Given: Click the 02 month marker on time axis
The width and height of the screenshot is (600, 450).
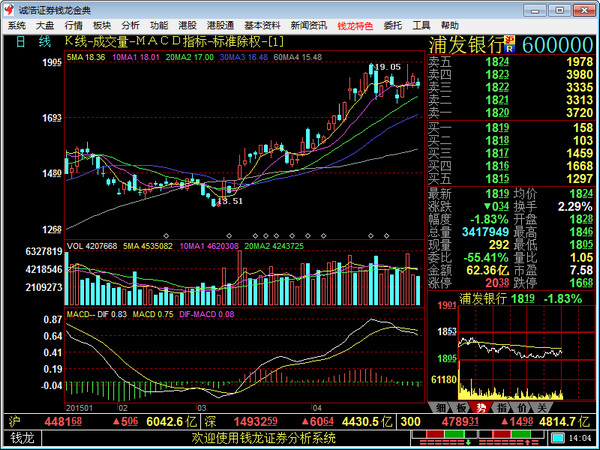Looking at the screenshot, I should point(123,408).
